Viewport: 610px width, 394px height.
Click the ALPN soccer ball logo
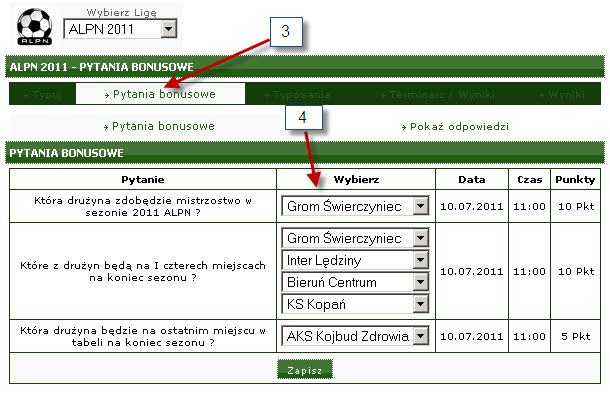click(35, 26)
